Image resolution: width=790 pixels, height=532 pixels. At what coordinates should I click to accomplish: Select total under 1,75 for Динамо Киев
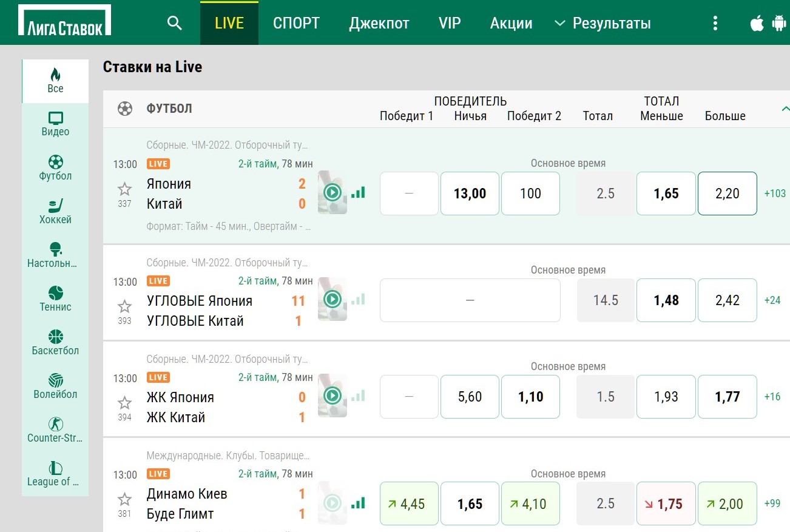(666, 503)
